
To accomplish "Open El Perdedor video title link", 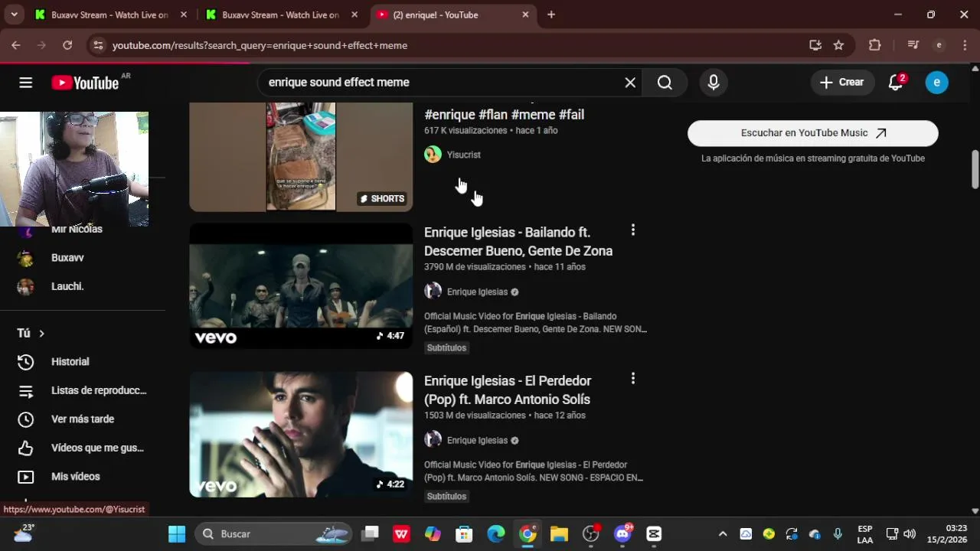I will pyautogui.click(x=508, y=390).
